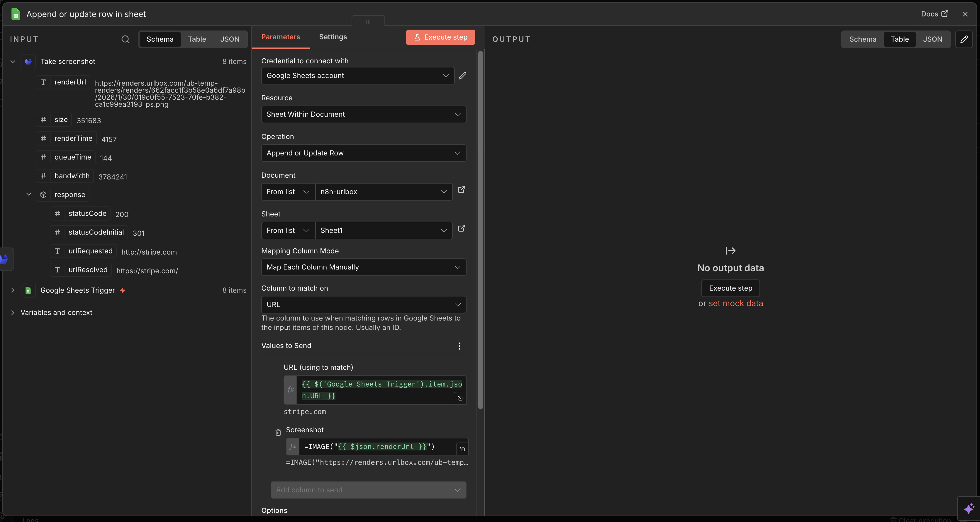Open the Operation dropdown showing Append or Update Row
This screenshot has width=980, height=522.
(x=363, y=153)
